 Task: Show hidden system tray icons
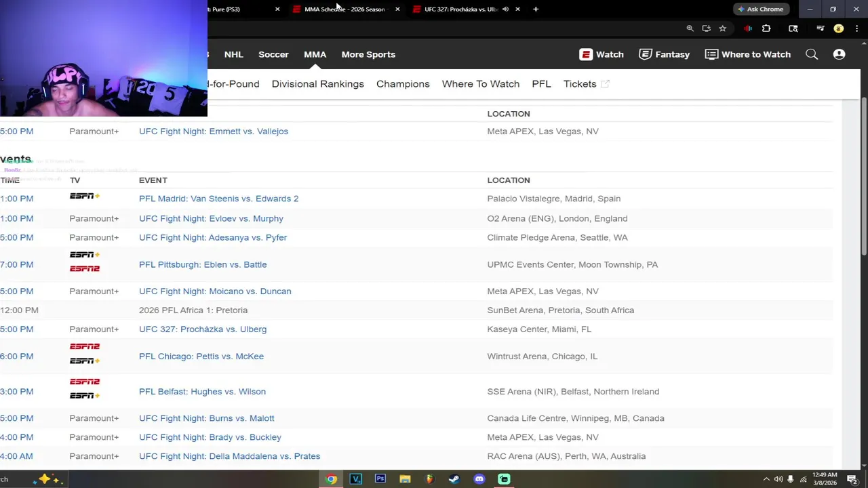pyautogui.click(x=766, y=479)
